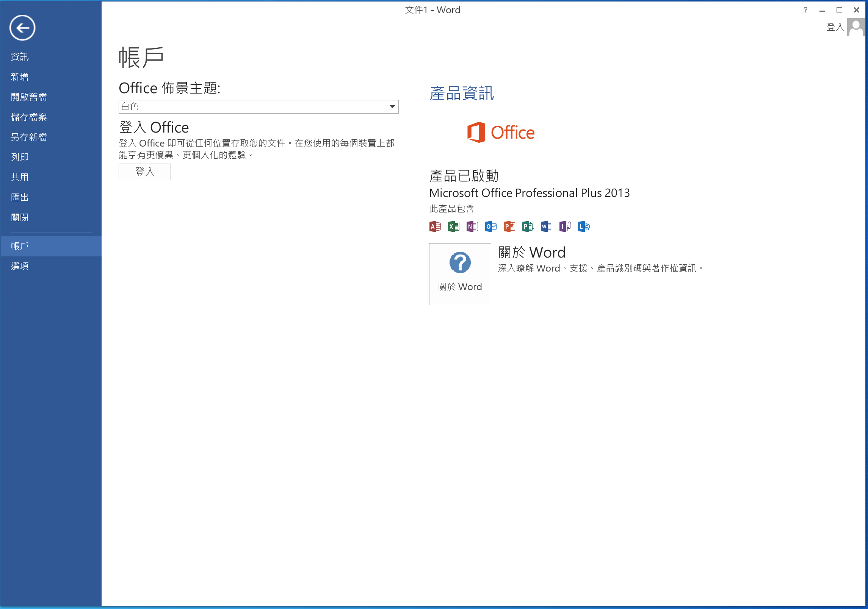This screenshot has width=868, height=609.
Task: Click the Publisher product icon
Action: (x=528, y=226)
